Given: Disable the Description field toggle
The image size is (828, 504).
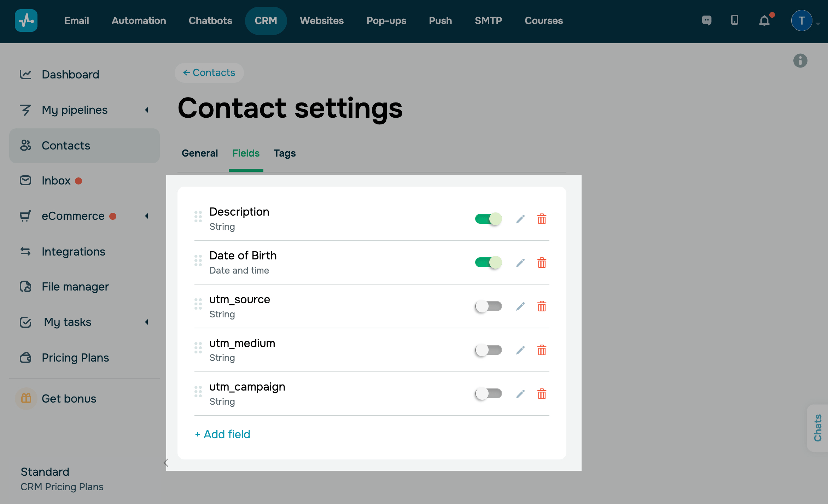Looking at the screenshot, I should [x=488, y=219].
